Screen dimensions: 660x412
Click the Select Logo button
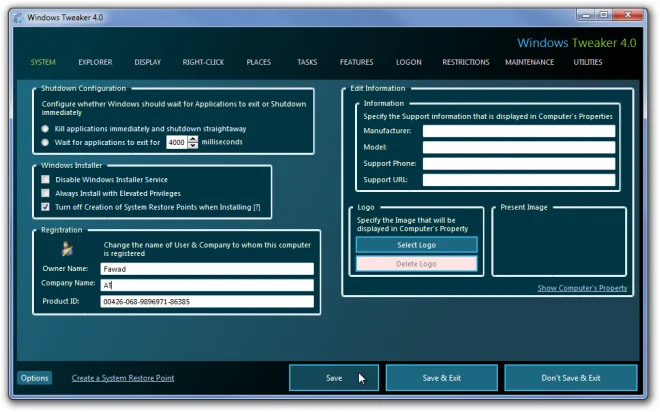click(x=417, y=245)
